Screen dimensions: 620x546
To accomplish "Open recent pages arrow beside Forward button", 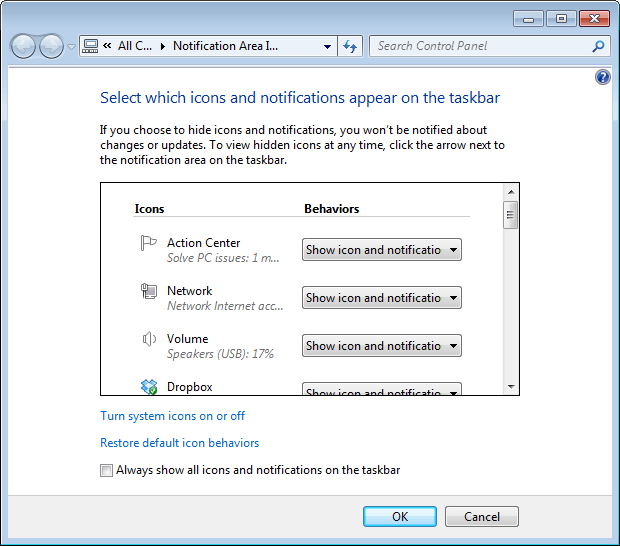I will click(x=71, y=47).
